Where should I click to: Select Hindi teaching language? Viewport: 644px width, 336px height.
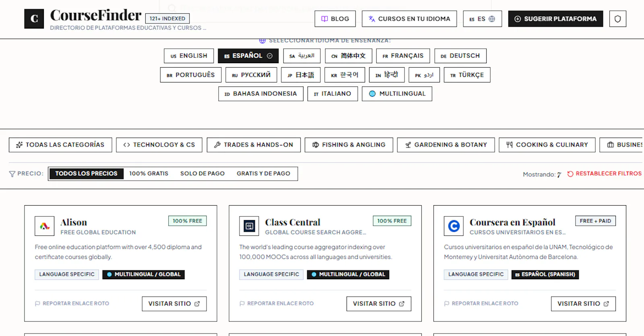coord(386,75)
